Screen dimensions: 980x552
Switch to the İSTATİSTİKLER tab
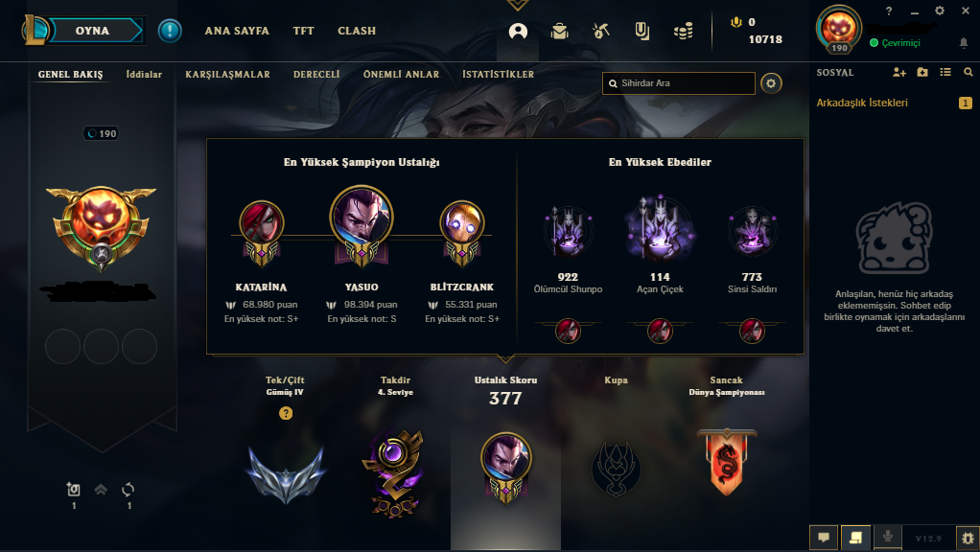tap(498, 75)
